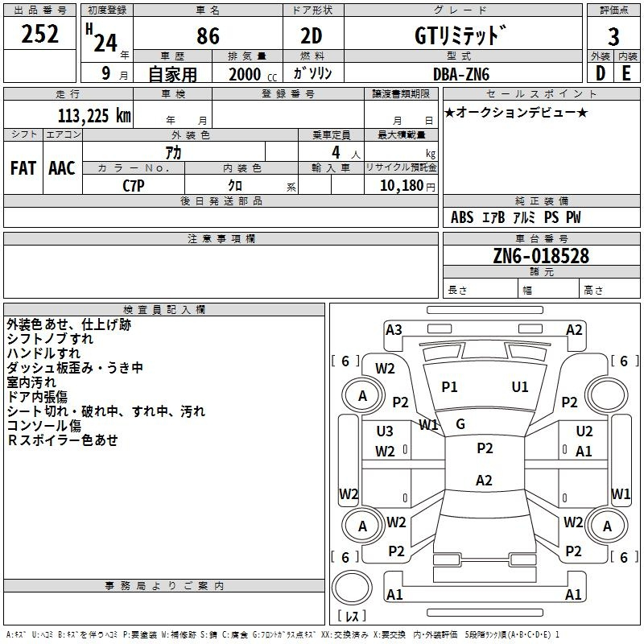Click the 純正装備 header

point(541,200)
